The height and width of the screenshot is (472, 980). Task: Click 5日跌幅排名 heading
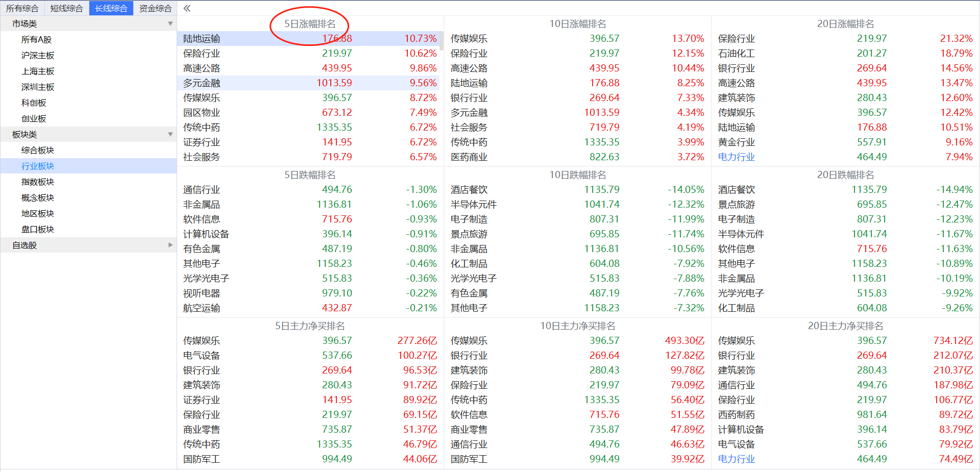click(x=310, y=175)
